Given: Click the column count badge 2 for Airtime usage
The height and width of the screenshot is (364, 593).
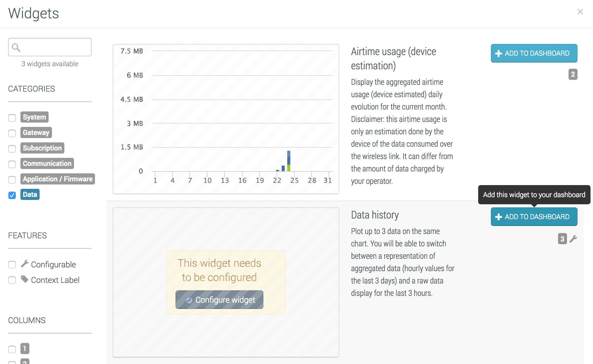Looking at the screenshot, I should pyautogui.click(x=573, y=74).
